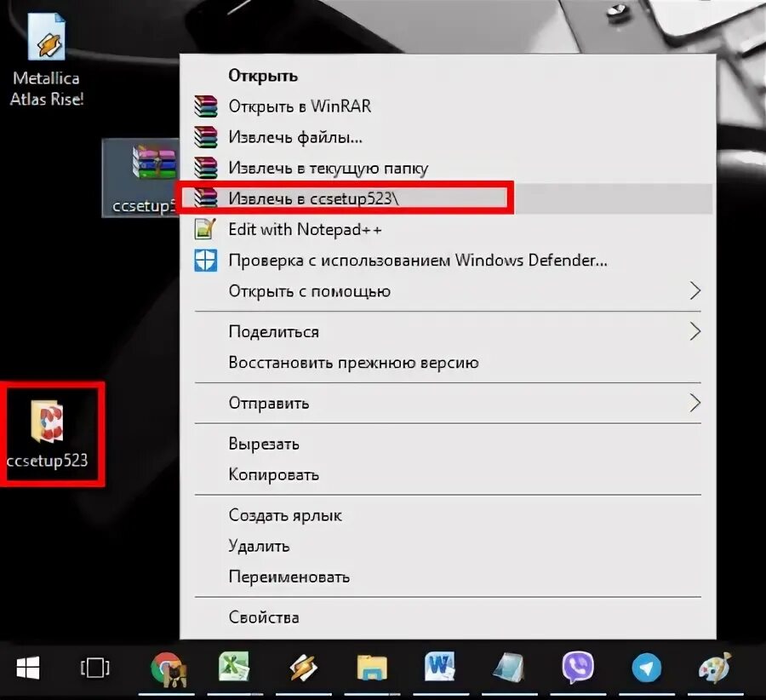This screenshot has width=766, height=700.
Task: Open Task View from the taskbar
Action: click(94, 668)
